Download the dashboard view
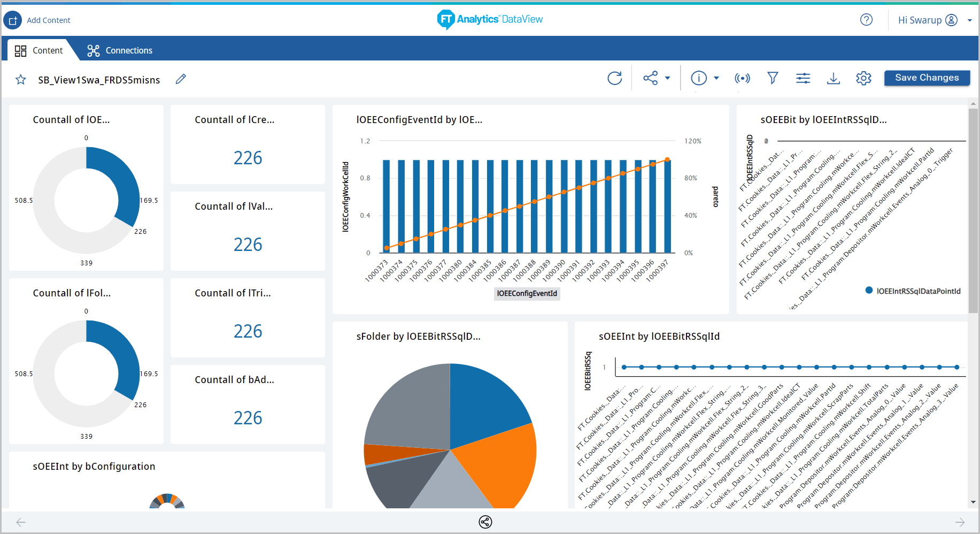980x534 pixels. click(833, 78)
